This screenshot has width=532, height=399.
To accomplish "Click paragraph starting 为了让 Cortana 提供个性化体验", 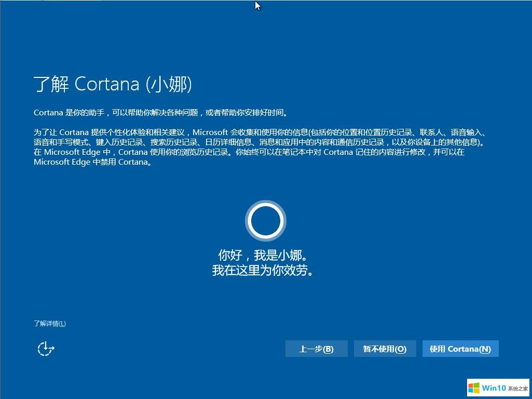I will pos(261,147).
